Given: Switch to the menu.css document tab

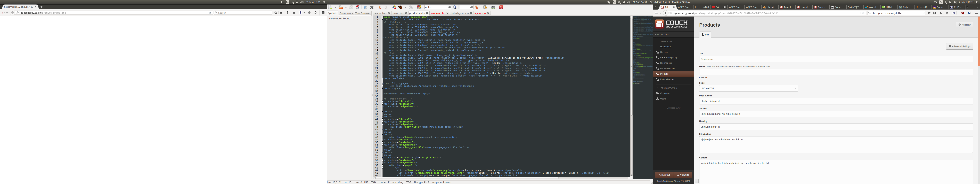Looking at the screenshot, I should coord(398,13).
